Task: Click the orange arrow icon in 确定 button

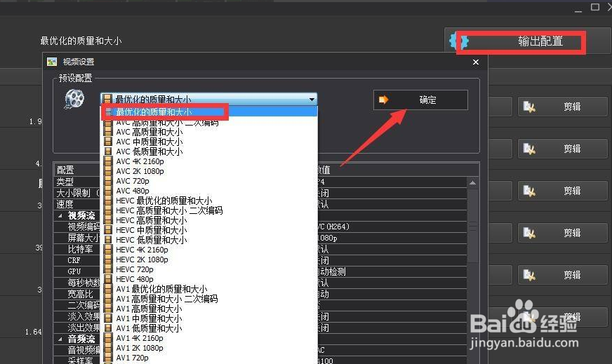Action: coord(384,100)
